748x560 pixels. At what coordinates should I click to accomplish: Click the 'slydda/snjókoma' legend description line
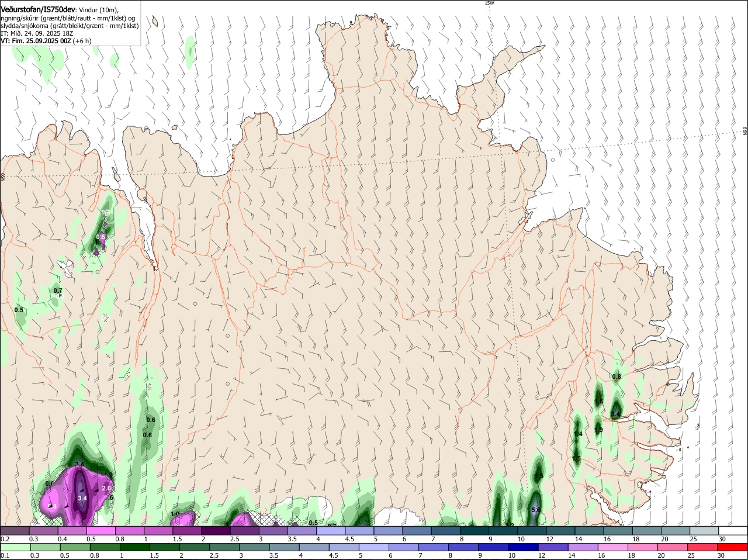tap(70, 26)
